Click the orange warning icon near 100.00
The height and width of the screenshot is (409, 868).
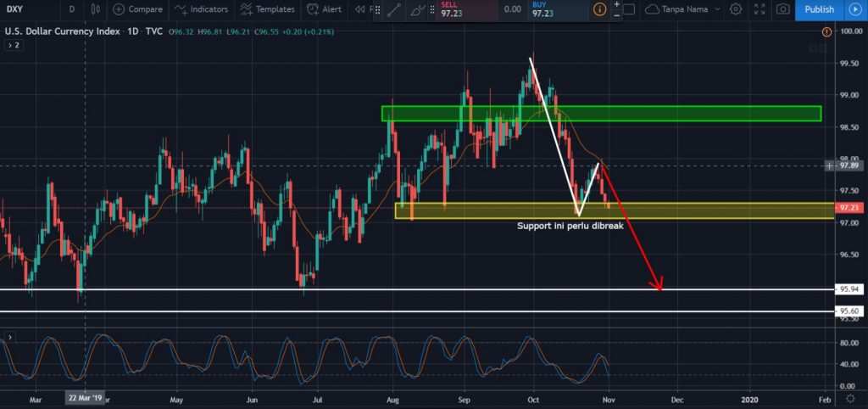pyautogui.click(x=826, y=32)
